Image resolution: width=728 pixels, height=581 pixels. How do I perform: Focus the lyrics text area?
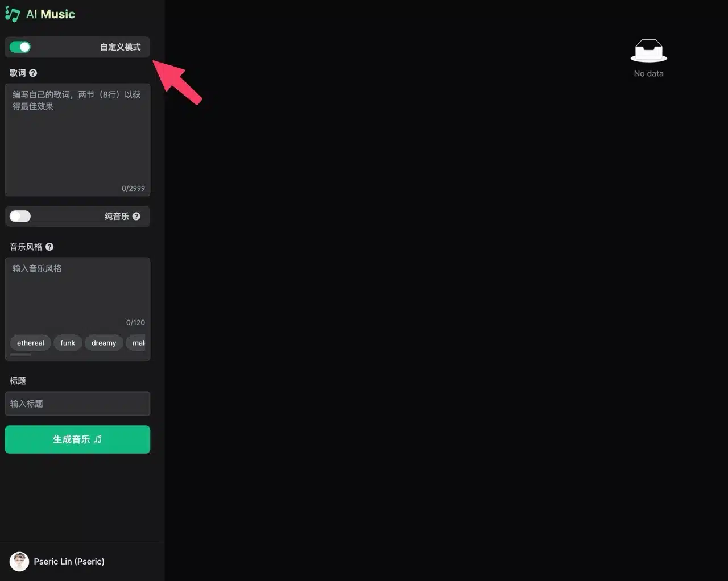(x=77, y=140)
